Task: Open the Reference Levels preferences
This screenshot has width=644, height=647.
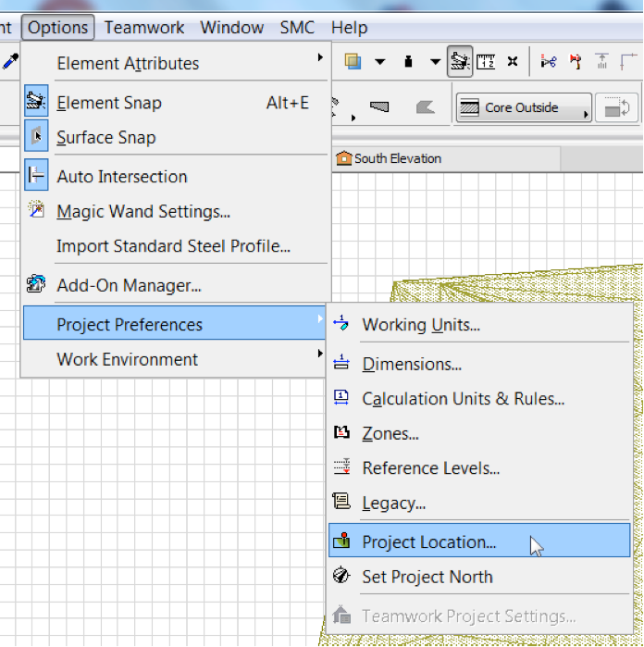Action: pos(479,467)
